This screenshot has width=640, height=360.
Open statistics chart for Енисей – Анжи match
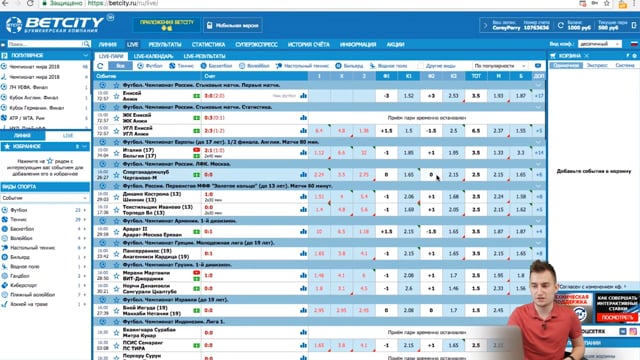pyautogui.click(x=303, y=96)
